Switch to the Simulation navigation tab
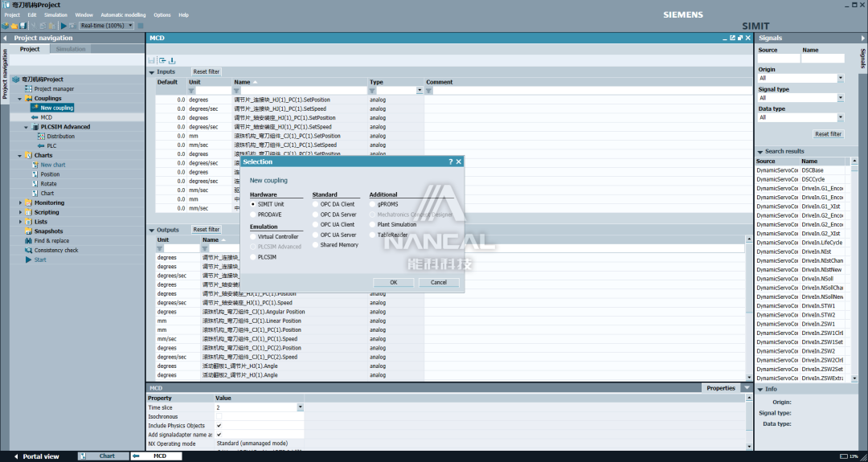Image resolution: width=868 pixels, height=462 pixels. click(x=70, y=49)
